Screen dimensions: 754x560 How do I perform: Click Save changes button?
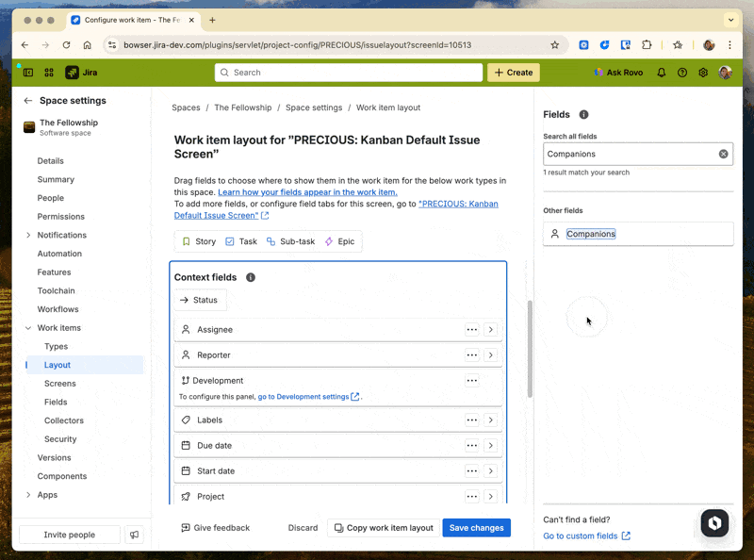pos(477,528)
